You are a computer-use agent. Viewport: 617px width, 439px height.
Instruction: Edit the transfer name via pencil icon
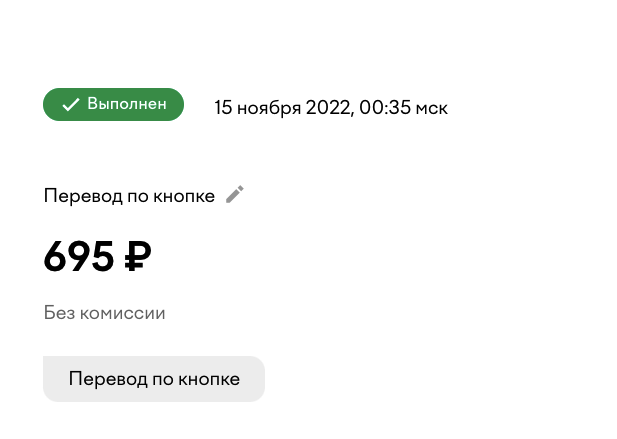coord(235,194)
